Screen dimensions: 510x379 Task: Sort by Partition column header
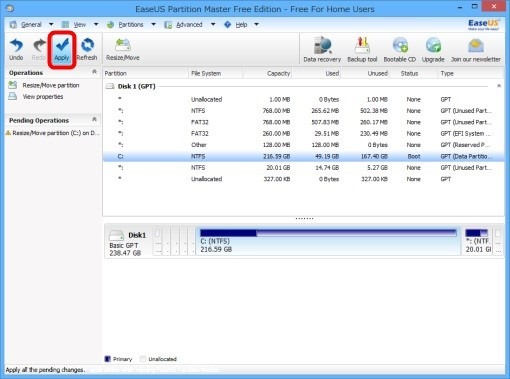pyautogui.click(x=146, y=73)
